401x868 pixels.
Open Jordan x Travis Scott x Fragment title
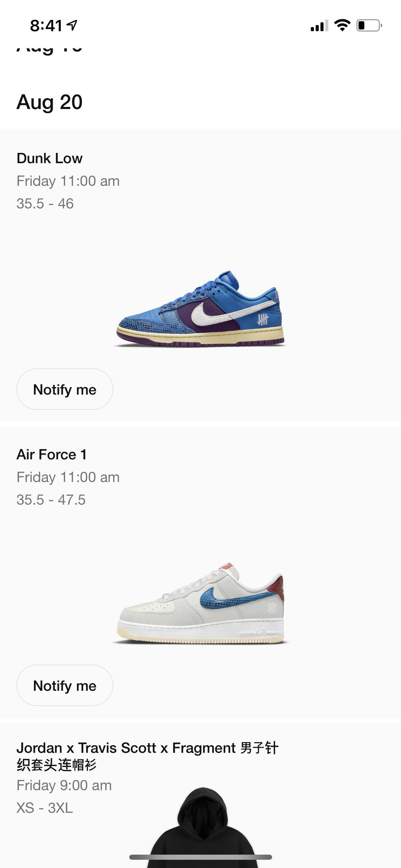[147, 756]
